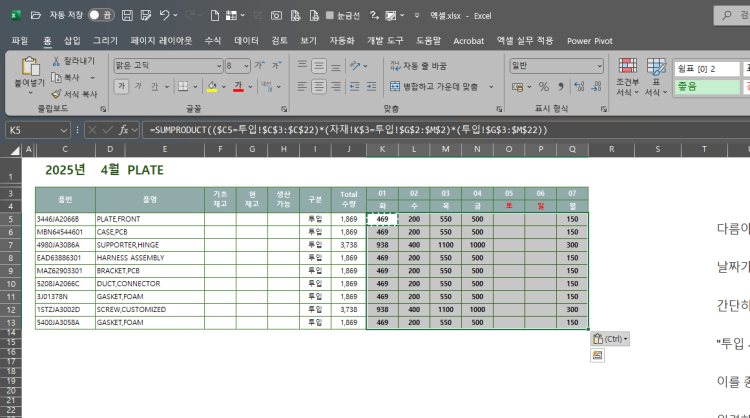
Task: Increase indent icon
Action: pos(371,87)
